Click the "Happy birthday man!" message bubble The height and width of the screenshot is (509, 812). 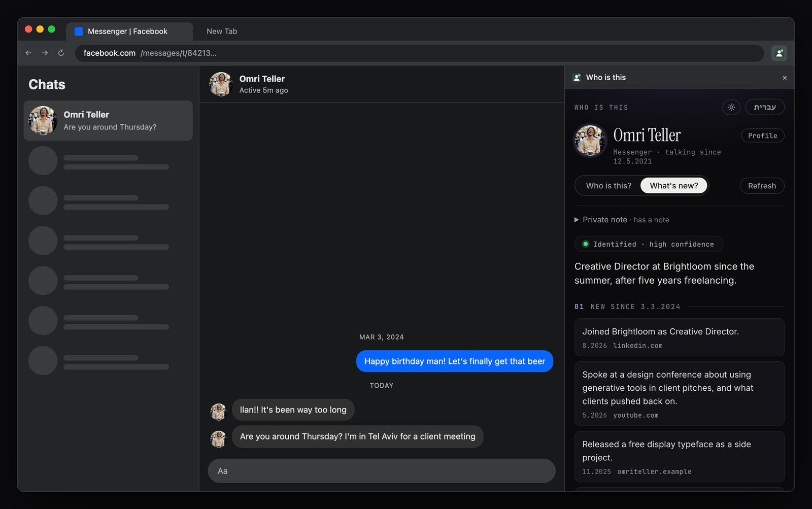[455, 361]
